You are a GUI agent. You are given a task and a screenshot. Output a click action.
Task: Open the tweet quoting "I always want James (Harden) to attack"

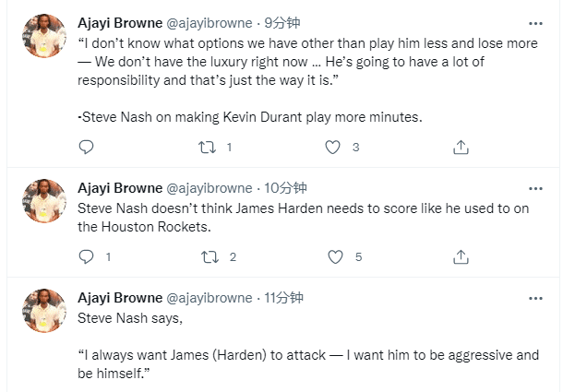pyautogui.click(x=305, y=355)
